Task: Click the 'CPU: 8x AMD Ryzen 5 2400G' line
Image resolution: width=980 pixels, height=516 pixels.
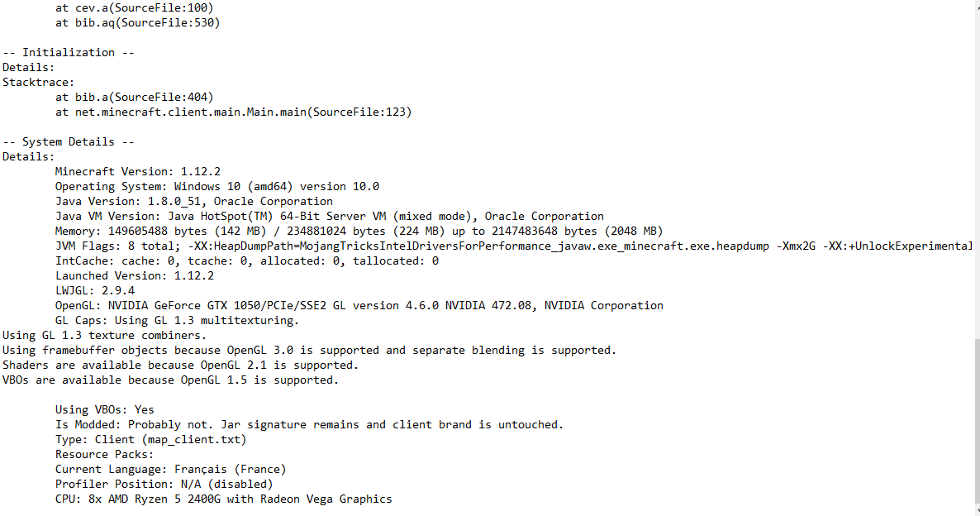Action: (224, 499)
